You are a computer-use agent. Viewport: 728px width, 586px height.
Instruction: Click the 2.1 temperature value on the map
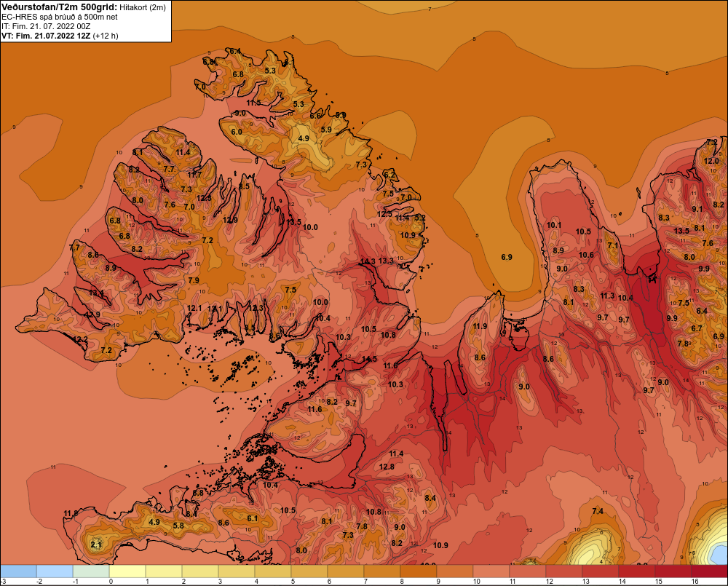pos(95,545)
